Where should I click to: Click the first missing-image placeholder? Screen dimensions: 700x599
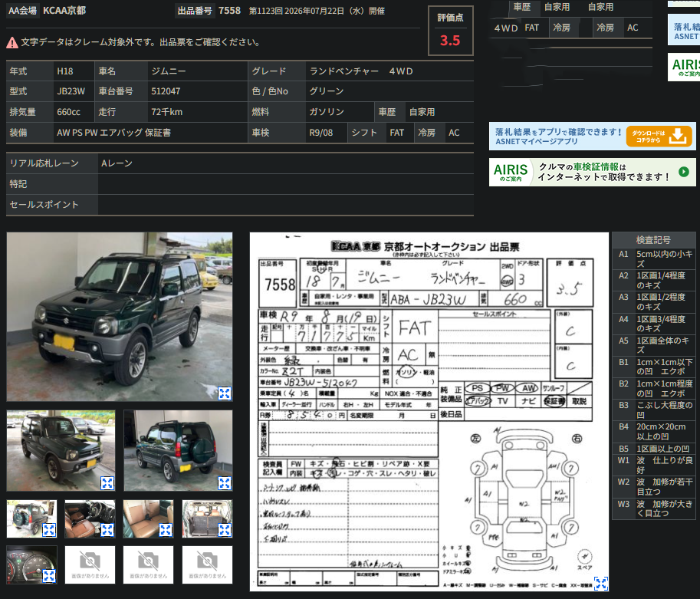90,564
